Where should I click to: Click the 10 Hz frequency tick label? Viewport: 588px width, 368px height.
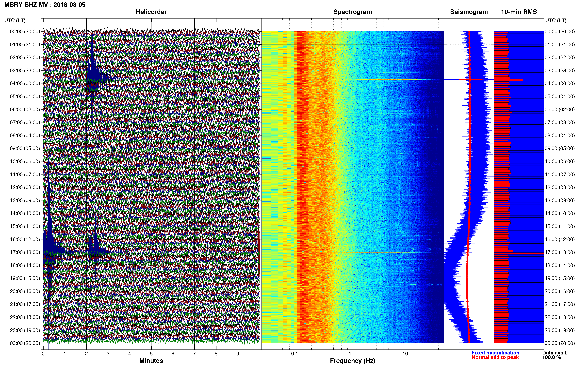click(405, 354)
